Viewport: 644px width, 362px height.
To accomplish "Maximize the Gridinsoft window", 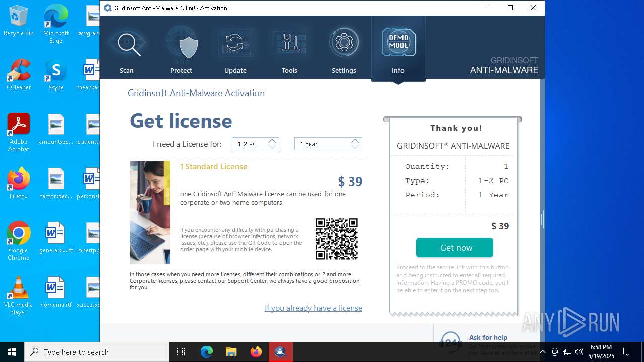I will point(510,8).
